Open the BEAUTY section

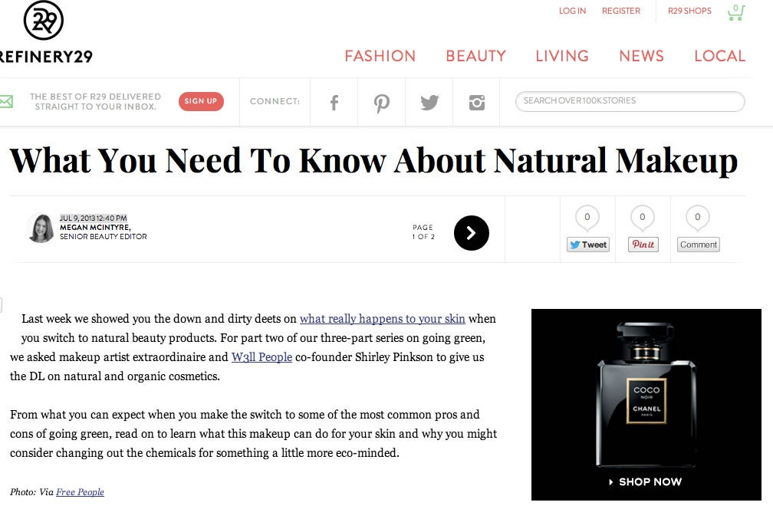[x=475, y=56]
